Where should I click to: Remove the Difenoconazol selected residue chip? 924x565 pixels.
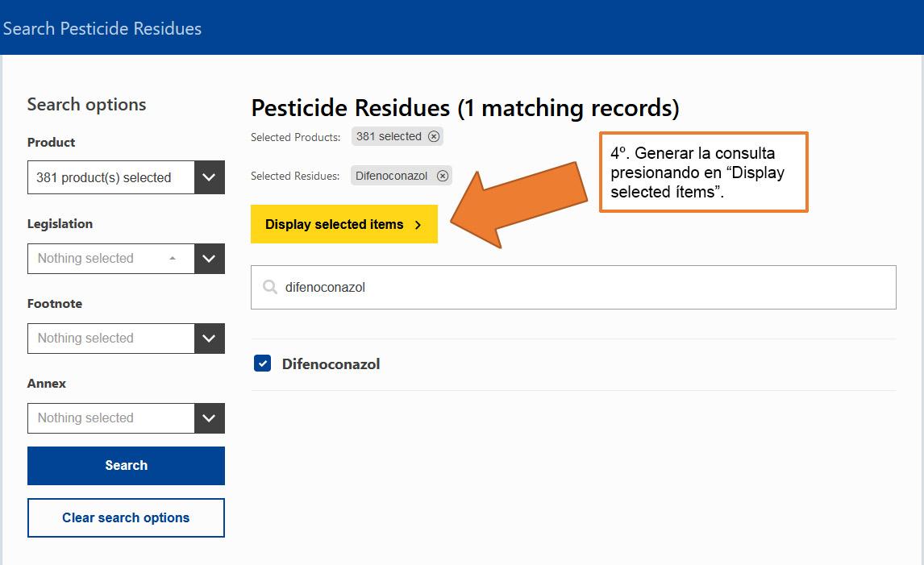(443, 176)
